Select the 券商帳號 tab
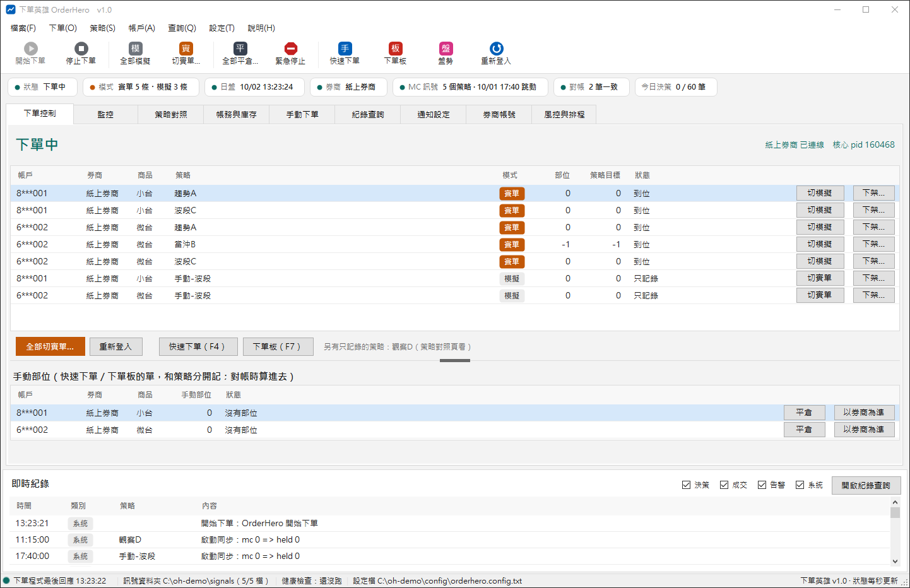 499,114
